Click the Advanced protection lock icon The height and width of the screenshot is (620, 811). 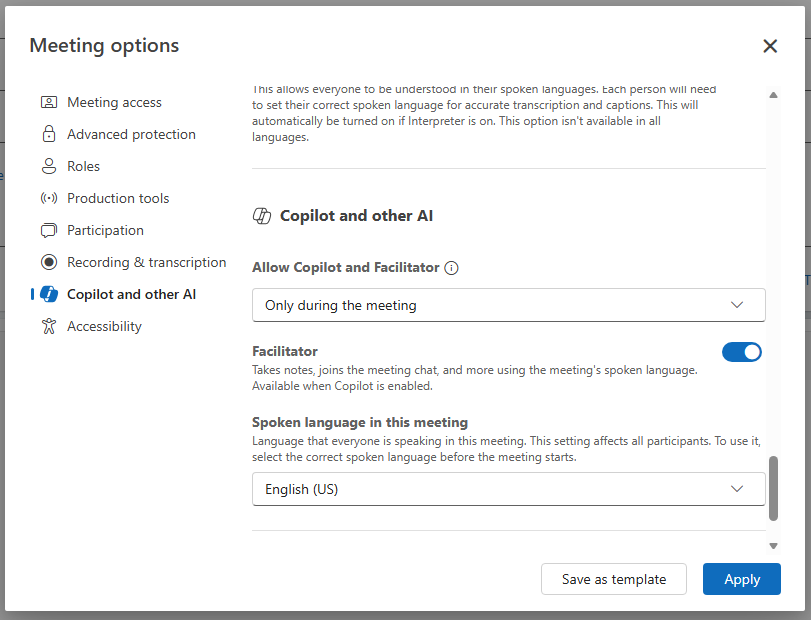49,134
